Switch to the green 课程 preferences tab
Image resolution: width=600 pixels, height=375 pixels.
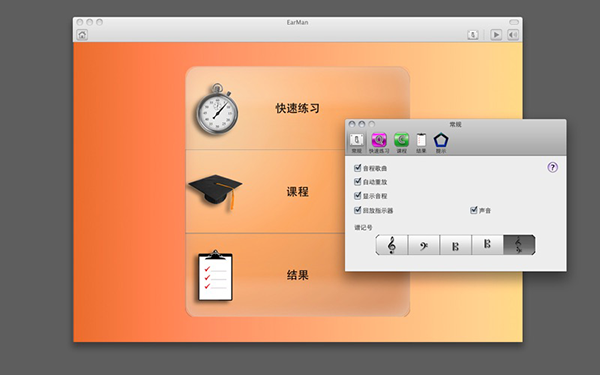point(401,143)
